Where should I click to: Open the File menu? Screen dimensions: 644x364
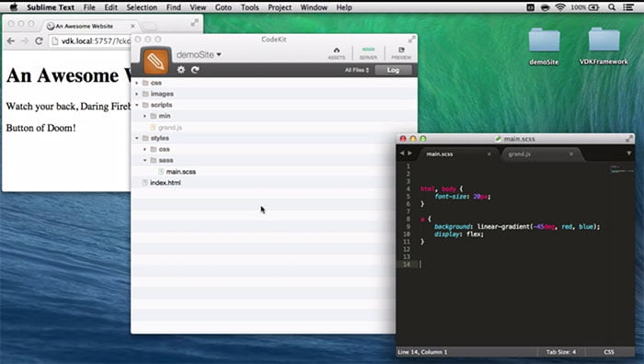[x=89, y=7]
